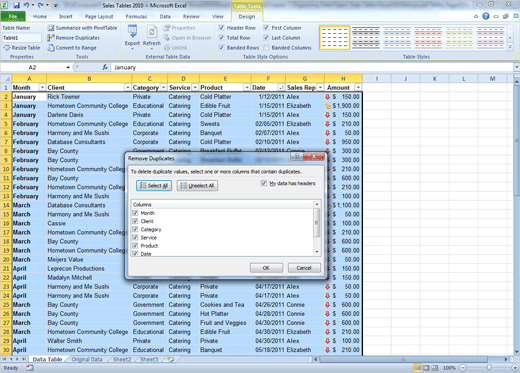Open Category column filter dropdown
Screen dimensions: 520x373
point(163,87)
